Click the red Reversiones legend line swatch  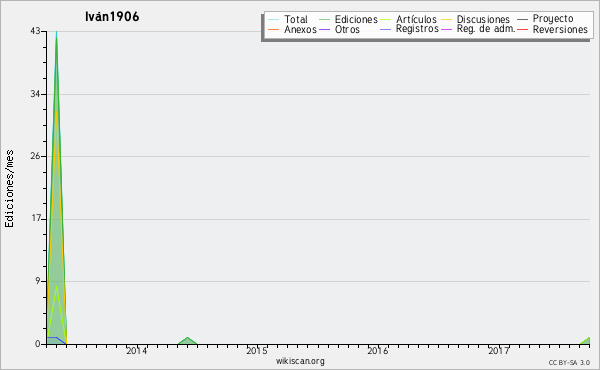coord(522,29)
